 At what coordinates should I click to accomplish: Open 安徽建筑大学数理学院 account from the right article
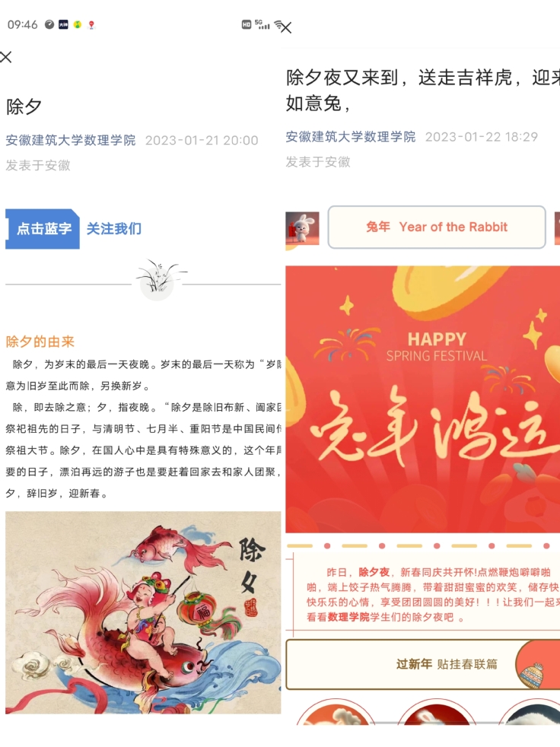tap(350, 137)
